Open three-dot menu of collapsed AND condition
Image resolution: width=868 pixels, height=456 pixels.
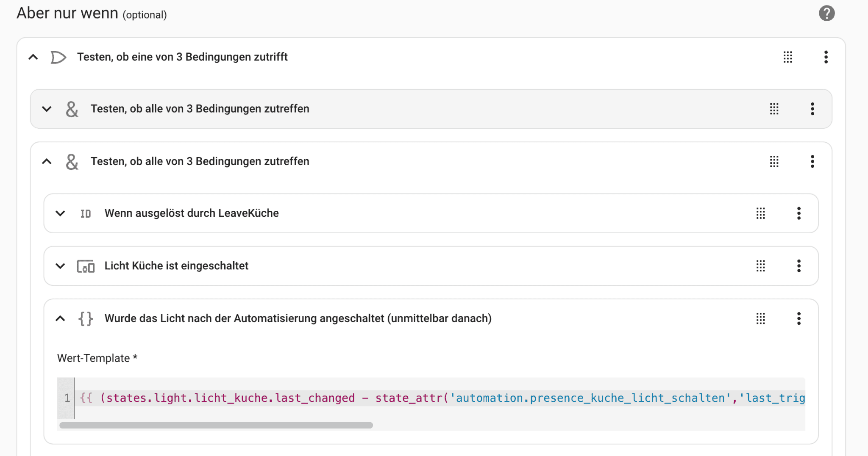point(812,109)
